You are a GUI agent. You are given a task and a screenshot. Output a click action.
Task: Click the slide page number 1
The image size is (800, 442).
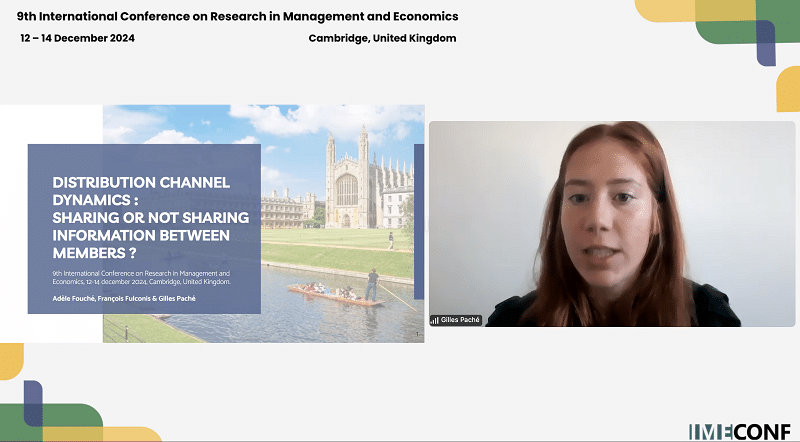click(x=415, y=336)
